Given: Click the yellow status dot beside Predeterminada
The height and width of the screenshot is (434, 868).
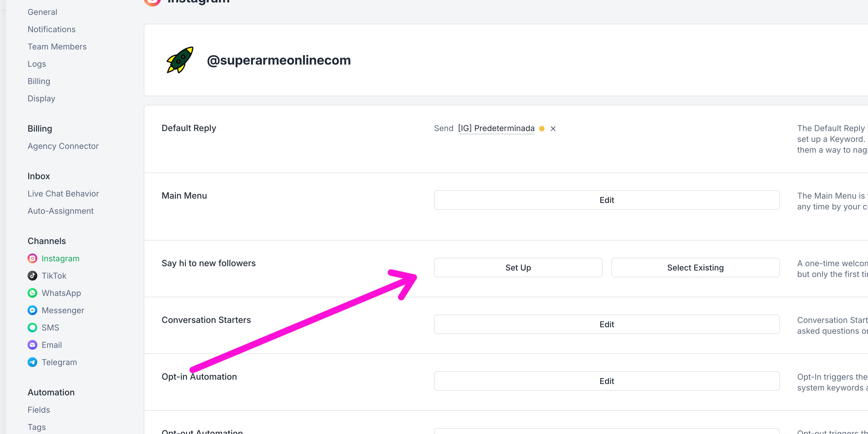Looking at the screenshot, I should [542, 128].
